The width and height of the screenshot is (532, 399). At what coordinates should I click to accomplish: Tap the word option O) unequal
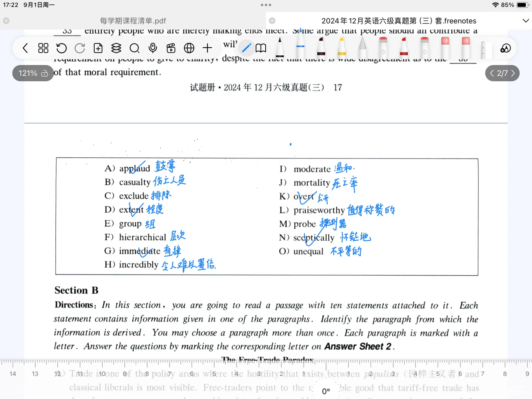pos(301,251)
